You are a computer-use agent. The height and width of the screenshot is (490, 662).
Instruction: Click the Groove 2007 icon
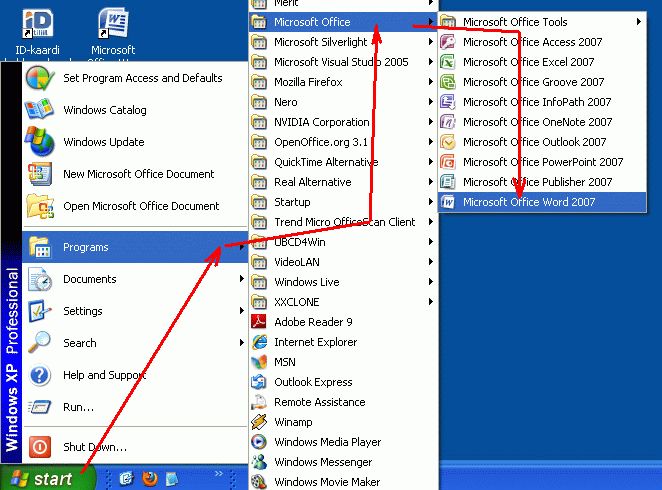pyautogui.click(x=448, y=82)
